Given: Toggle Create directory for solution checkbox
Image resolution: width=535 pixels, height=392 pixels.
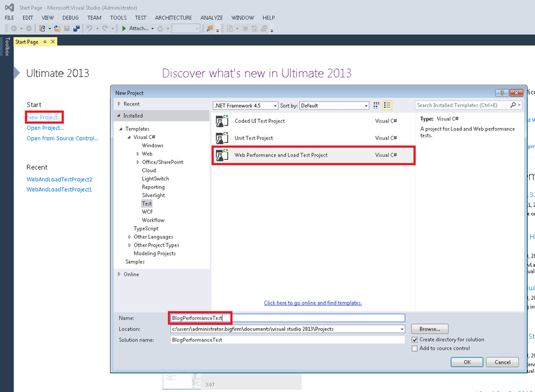Looking at the screenshot, I should pyautogui.click(x=414, y=340).
